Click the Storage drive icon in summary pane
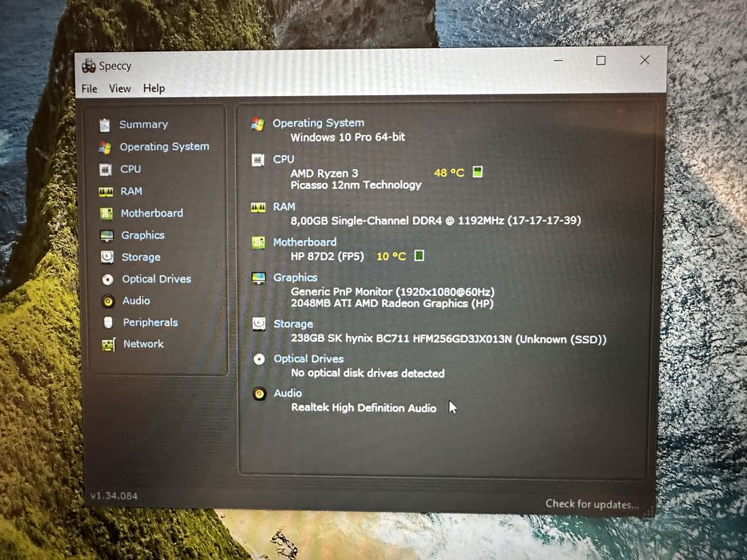This screenshot has height=560, width=747. click(259, 324)
